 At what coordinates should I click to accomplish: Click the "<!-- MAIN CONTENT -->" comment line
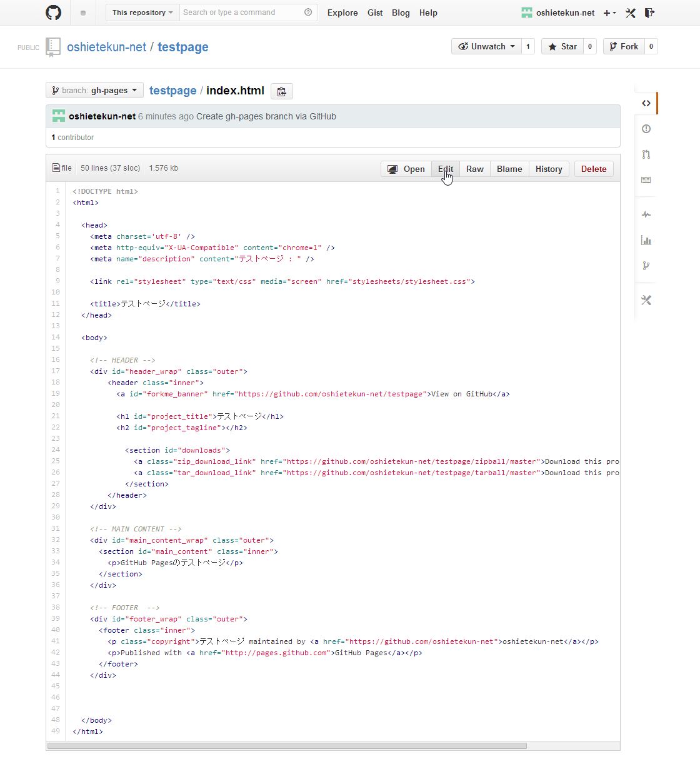[136, 529]
